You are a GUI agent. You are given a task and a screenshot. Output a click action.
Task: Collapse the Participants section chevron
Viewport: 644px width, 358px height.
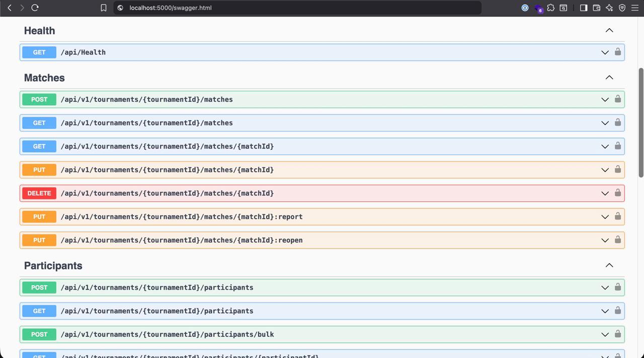(x=609, y=265)
